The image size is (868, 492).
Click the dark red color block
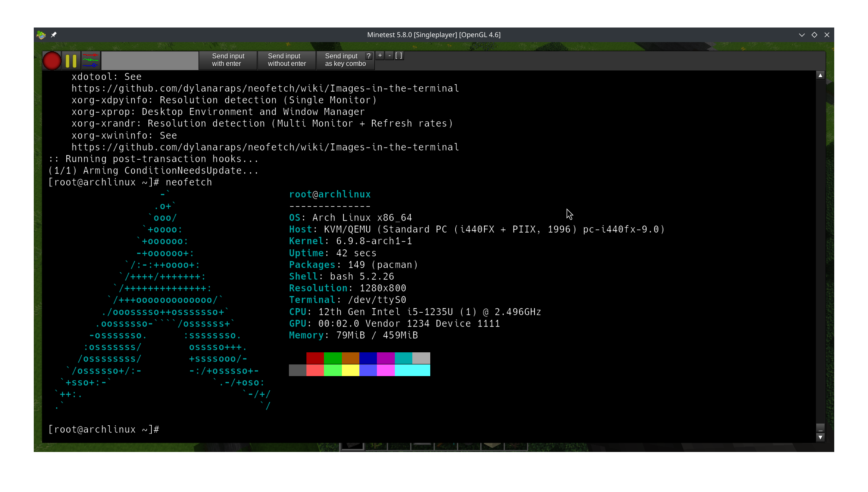click(x=315, y=358)
